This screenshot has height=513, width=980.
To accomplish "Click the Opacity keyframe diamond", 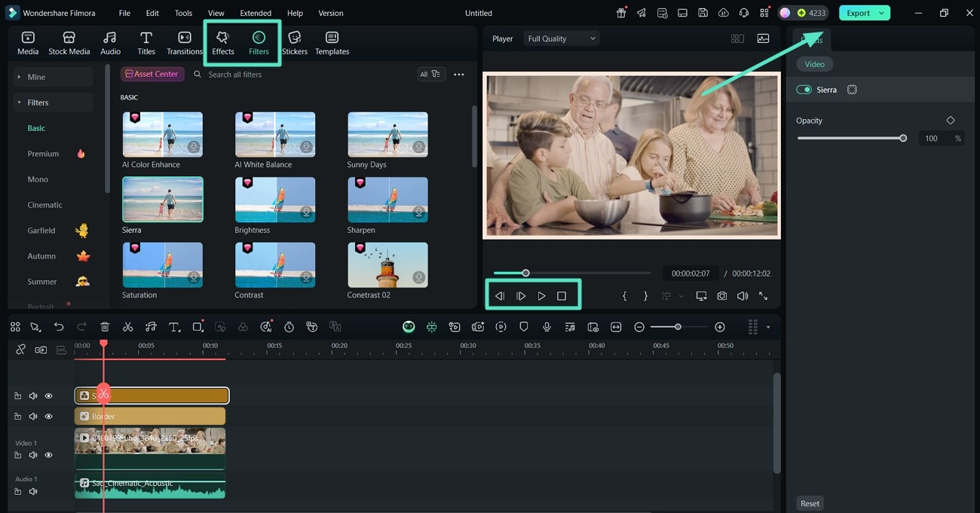I will (950, 121).
